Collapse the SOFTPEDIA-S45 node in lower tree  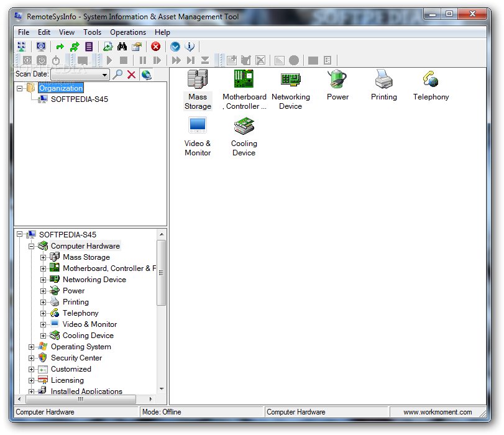coord(20,235)
